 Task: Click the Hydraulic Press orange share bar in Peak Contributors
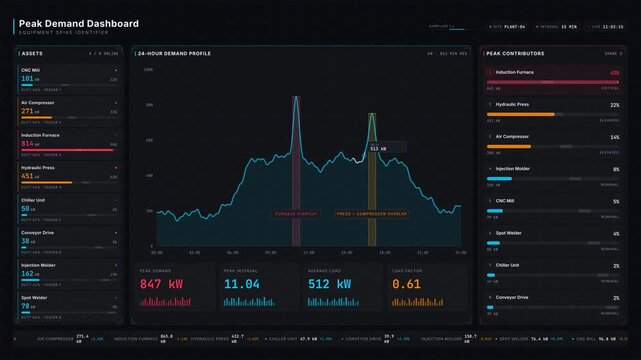tap(520, 114)
